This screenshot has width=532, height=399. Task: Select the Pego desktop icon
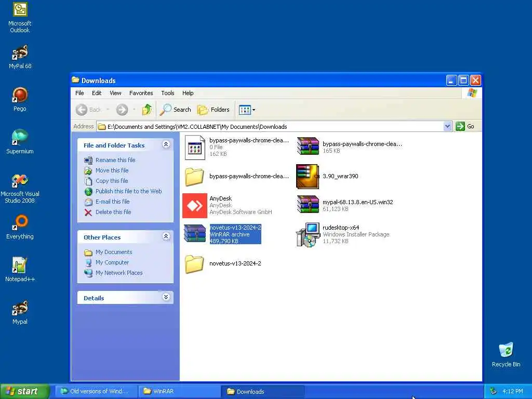tap(20, 99)
